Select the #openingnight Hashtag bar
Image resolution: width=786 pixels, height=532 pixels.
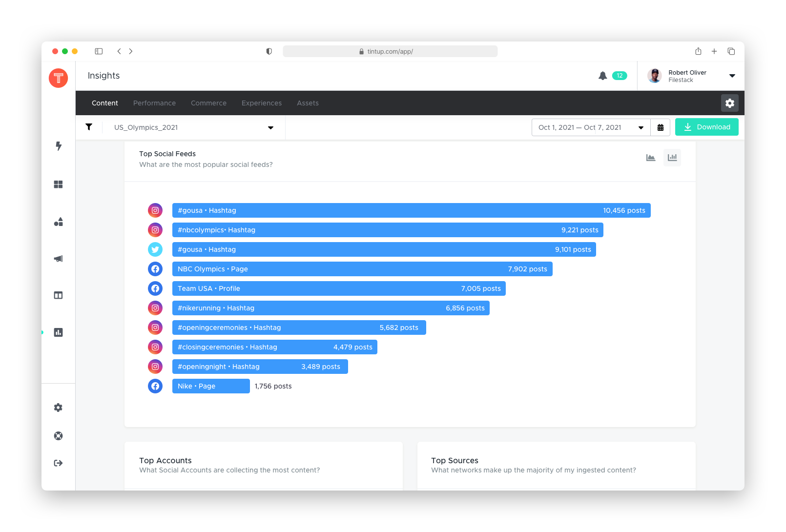tap(260, 367)
